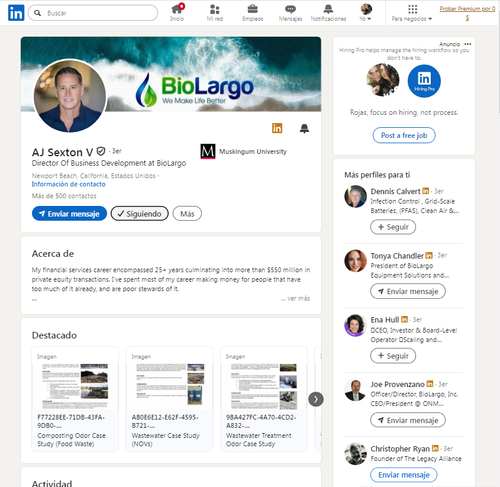Open Muskingum University link
The width and height of the screenshot is (500, 487).
[x=253, y=152]
